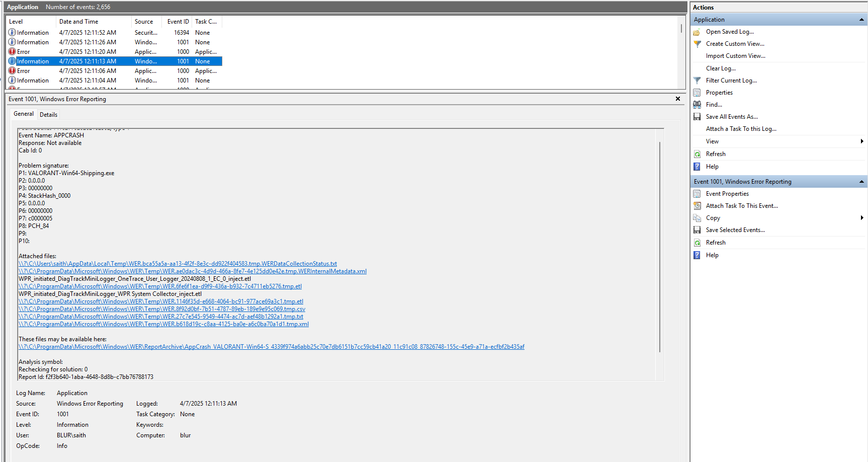Click the OpCode value Info
The image size is (868, 462).
coord(62,446)
